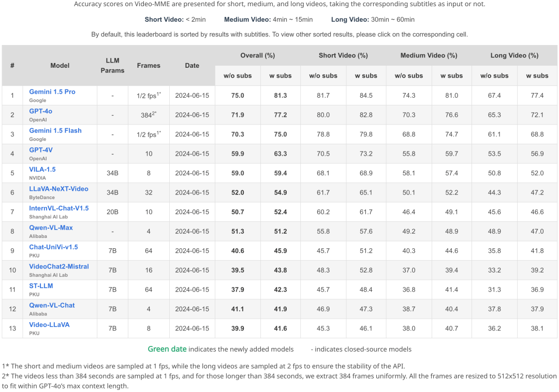The image size is (559, 392).
Task: Select GPT-4o frames value 384
Action: (149, 115)
